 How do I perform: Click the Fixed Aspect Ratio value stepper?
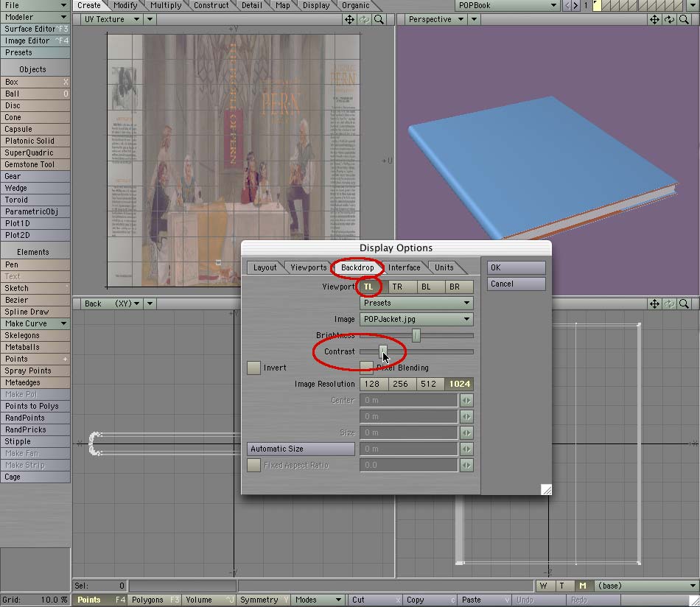point(466,465)
